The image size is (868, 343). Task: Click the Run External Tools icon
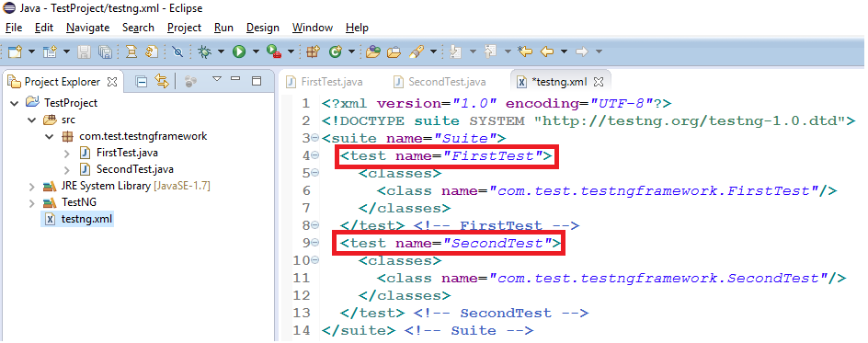click(x=273, y=52)
